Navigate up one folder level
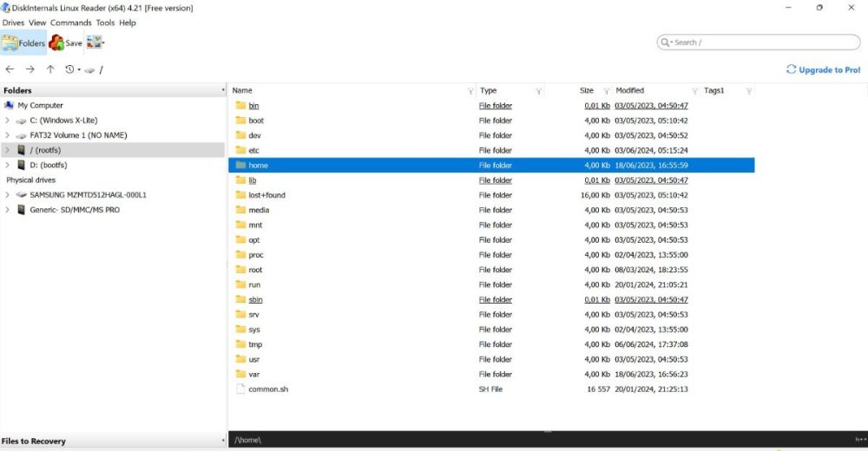The width and height of the screenshot is (868, 451). [50, 69]
